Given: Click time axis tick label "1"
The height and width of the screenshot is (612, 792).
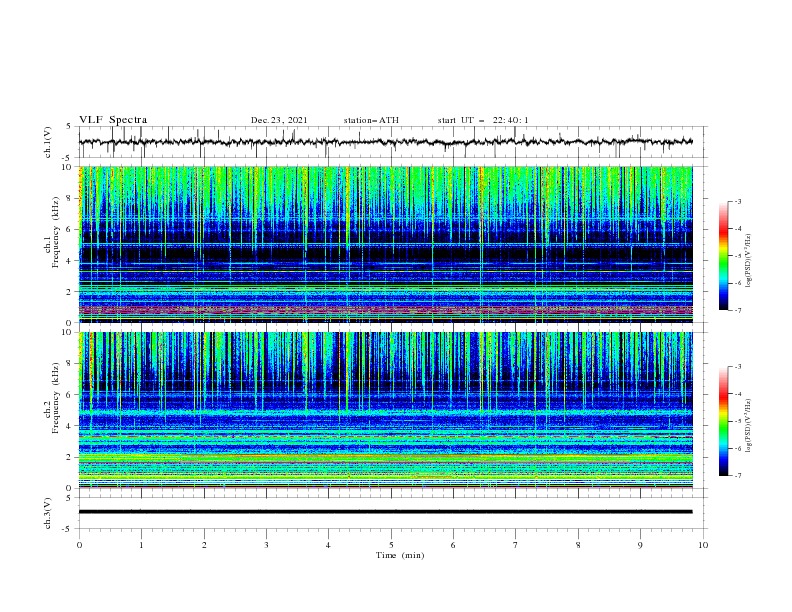Looking at the screenshot, I should 141,545.
